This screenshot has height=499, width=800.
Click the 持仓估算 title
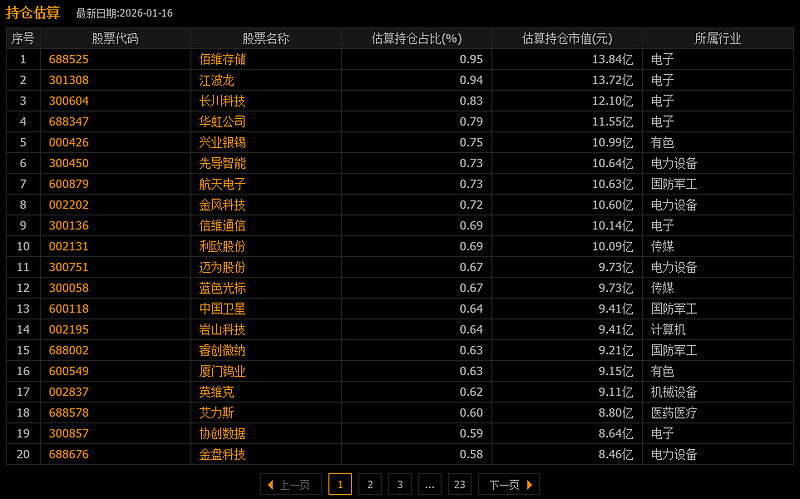pyautogui.click(x=33, y=12)
